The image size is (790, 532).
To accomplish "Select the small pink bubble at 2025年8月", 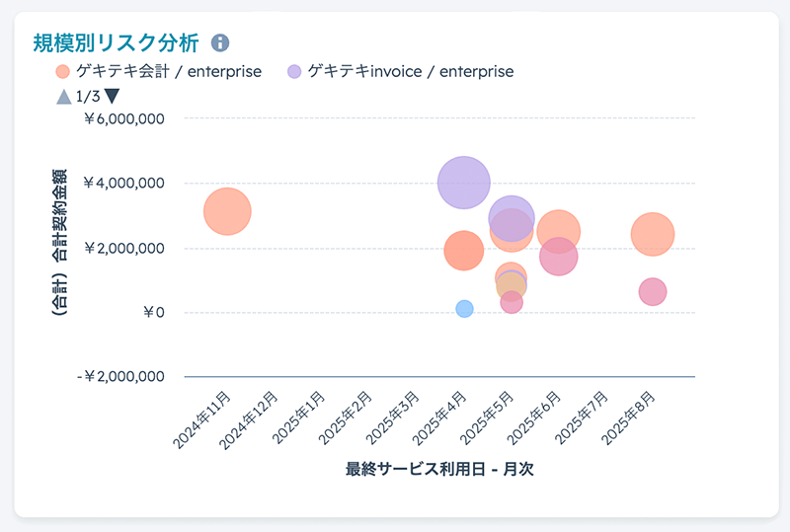I will 652,291.
